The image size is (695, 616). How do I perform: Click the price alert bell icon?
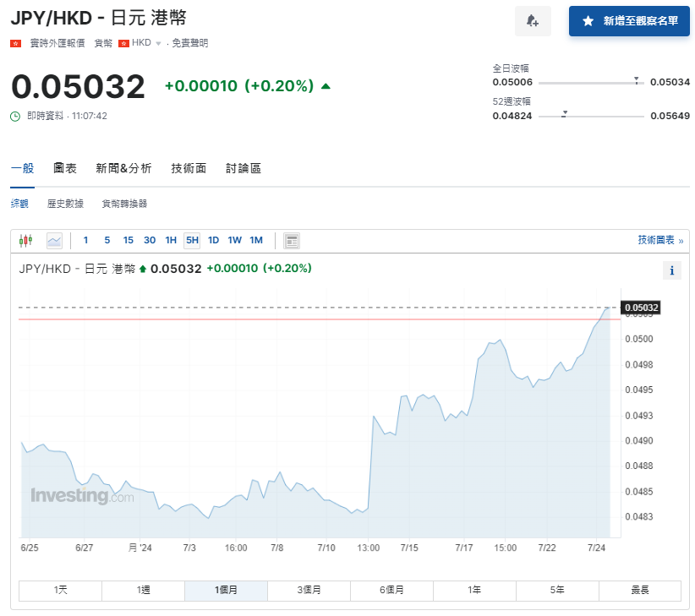tap(533, 20)
